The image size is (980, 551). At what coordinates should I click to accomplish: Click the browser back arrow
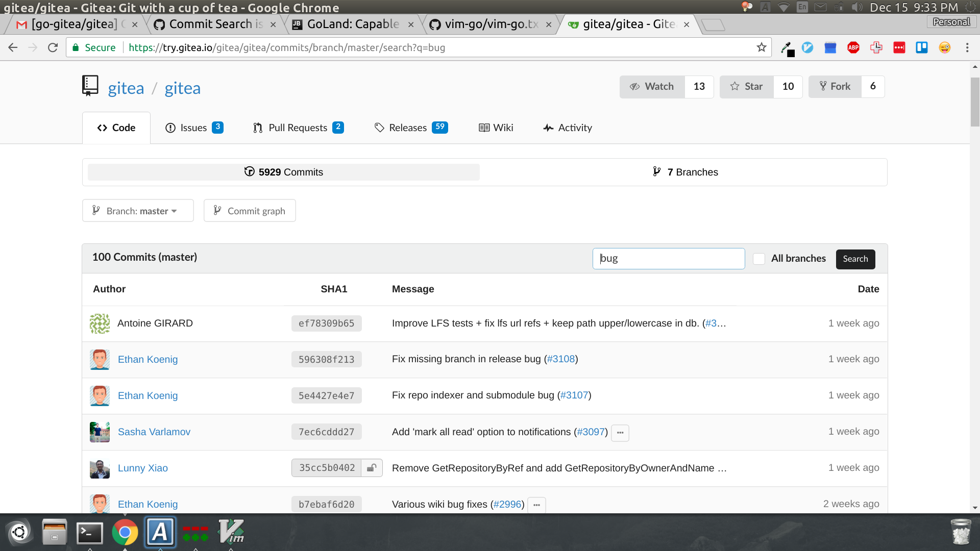13,47
